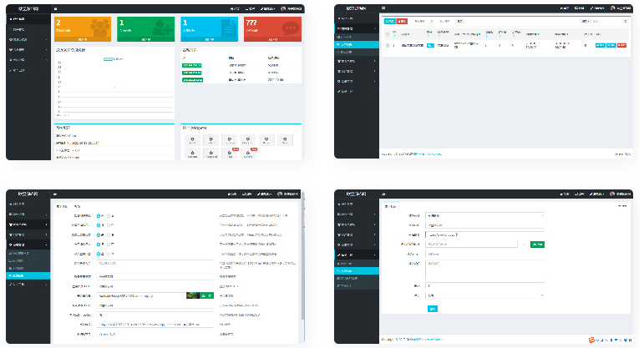Image resolution: width=644 pixels, height=348 pixels.
Task: Click the first widget icon in the dashboard widgets grid
Action: pyautogui.click(x=192, y=141)
